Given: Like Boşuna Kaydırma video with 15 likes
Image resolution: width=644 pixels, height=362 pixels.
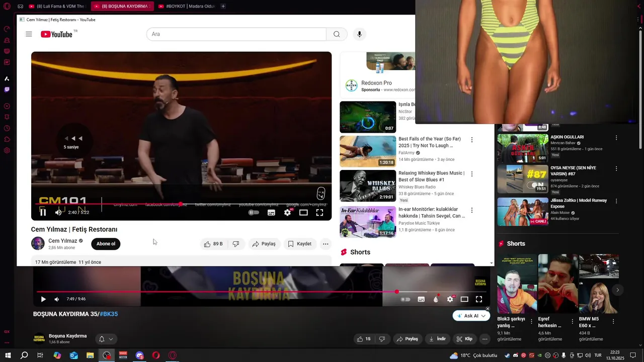Looking at the screenshot, I should pyautogui.click(x=364, y=339).
